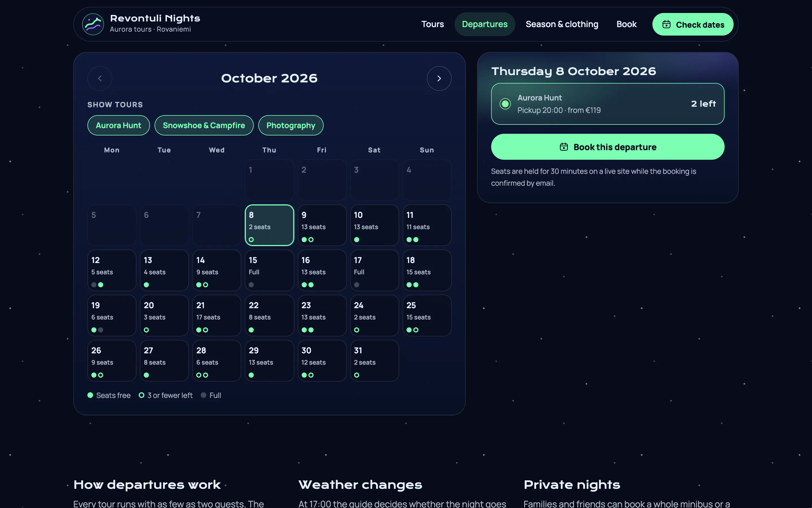The image size is (812, 508).
Task: Pick October 27 with 8 seats
Action: 164,360
